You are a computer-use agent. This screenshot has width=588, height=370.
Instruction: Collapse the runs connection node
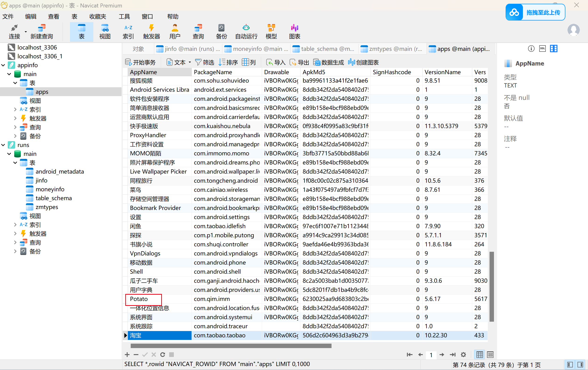pyautogui.click(x=3, y=145)
